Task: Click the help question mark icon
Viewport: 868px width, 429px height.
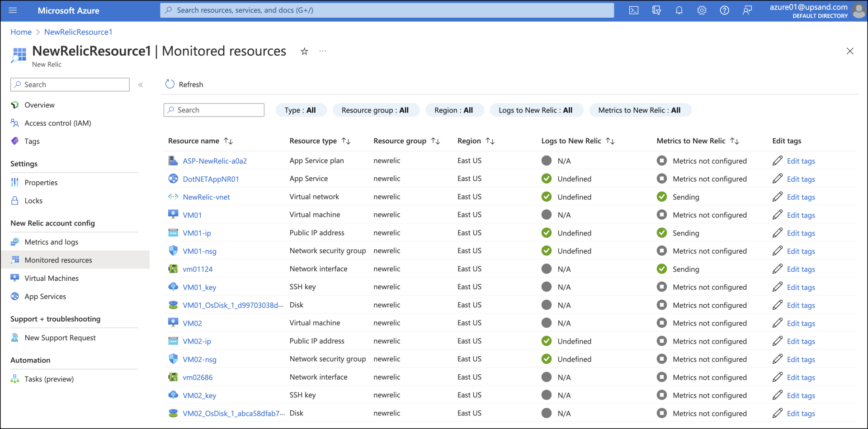Action: 724,10
